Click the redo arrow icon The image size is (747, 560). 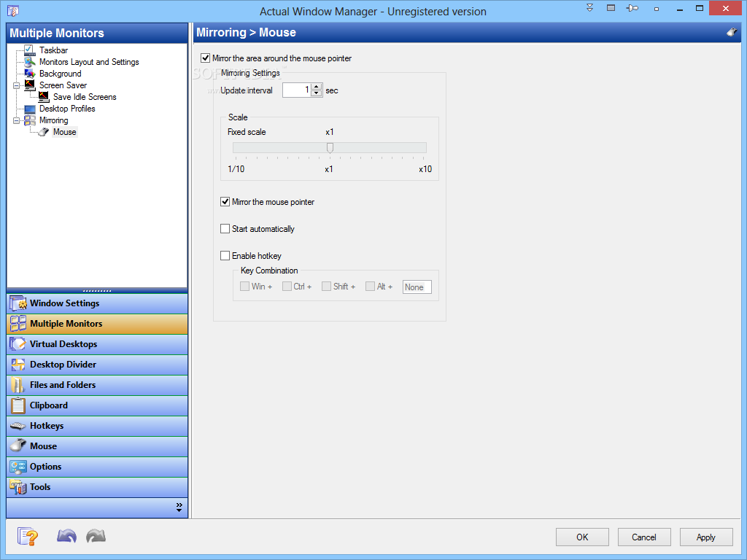[x=96, y=536]
